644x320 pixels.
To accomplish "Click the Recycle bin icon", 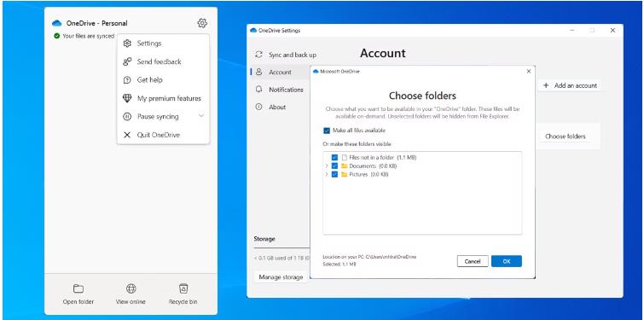I will 183,288.
